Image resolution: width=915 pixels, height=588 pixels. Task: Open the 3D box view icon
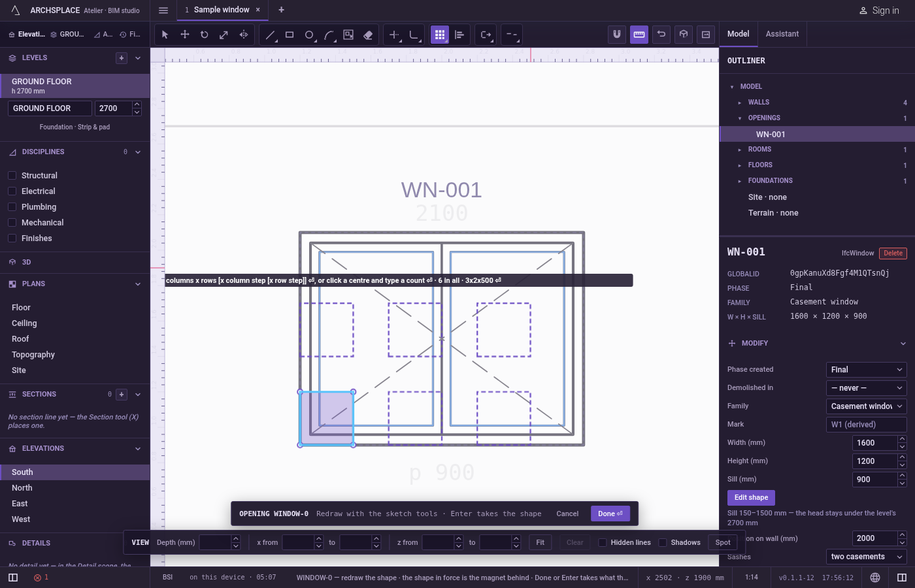[x=684, y=35]
